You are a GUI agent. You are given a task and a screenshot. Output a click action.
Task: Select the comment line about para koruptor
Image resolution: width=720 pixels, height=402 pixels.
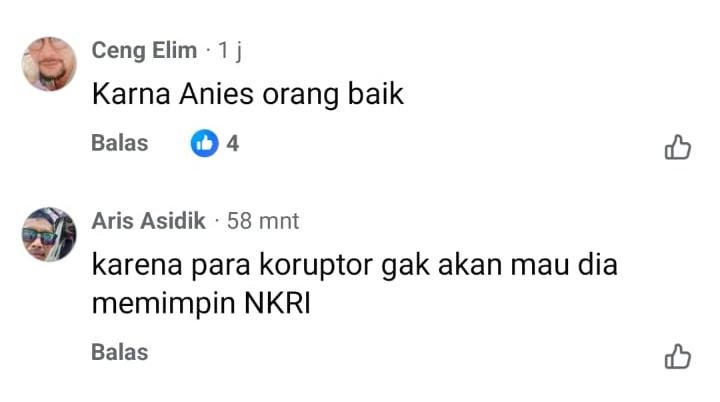pos(354,266)
